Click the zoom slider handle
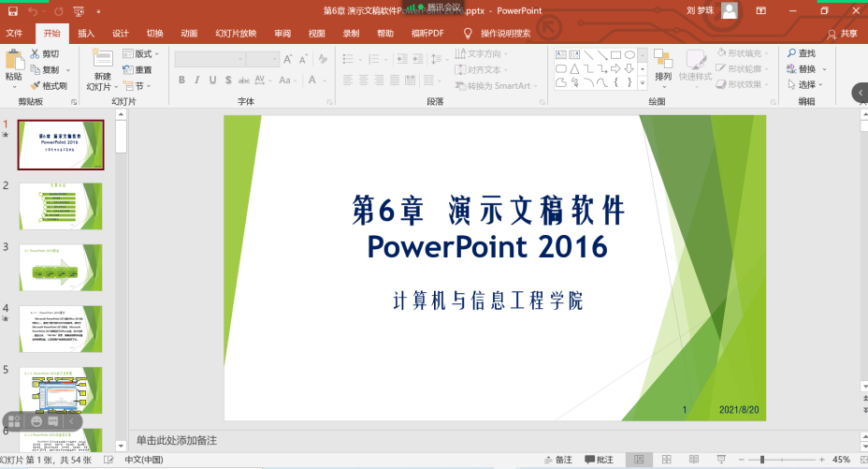868x469 pixels. [x=762, y=460]
